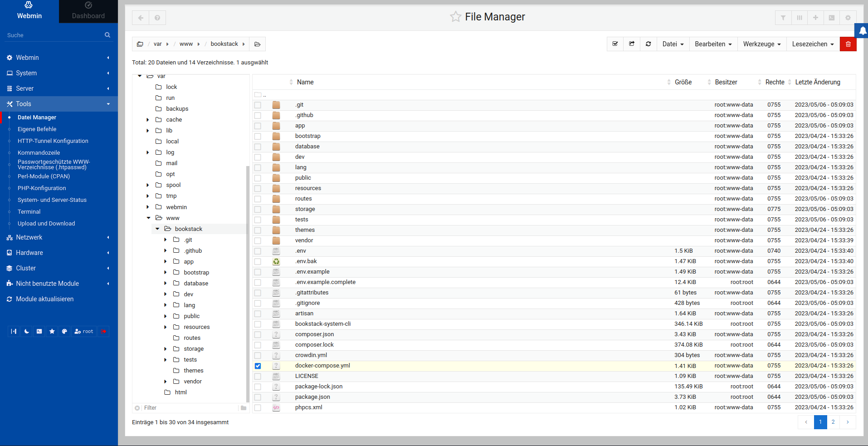Click the open folder icon in breadcrumb
868x446 pixels.
258,44
